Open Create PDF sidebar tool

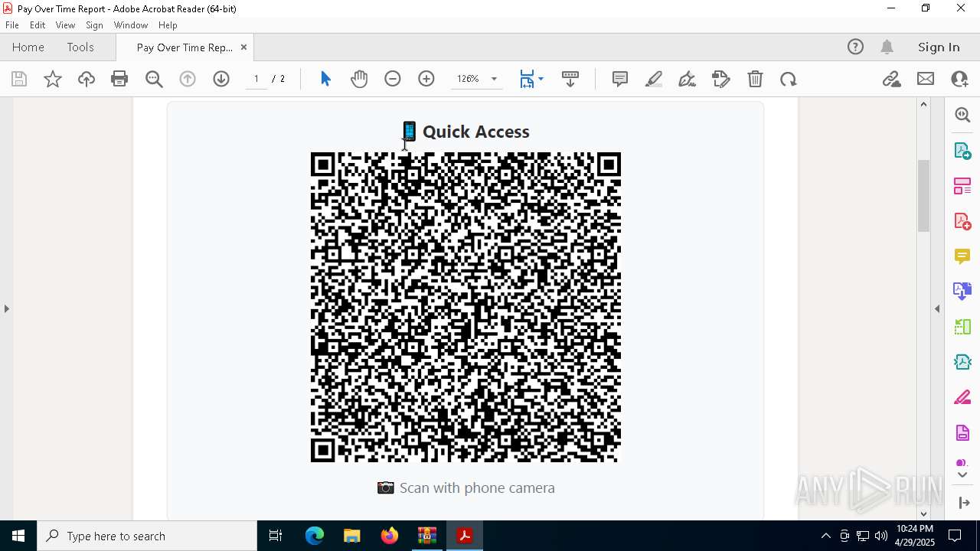962,221
